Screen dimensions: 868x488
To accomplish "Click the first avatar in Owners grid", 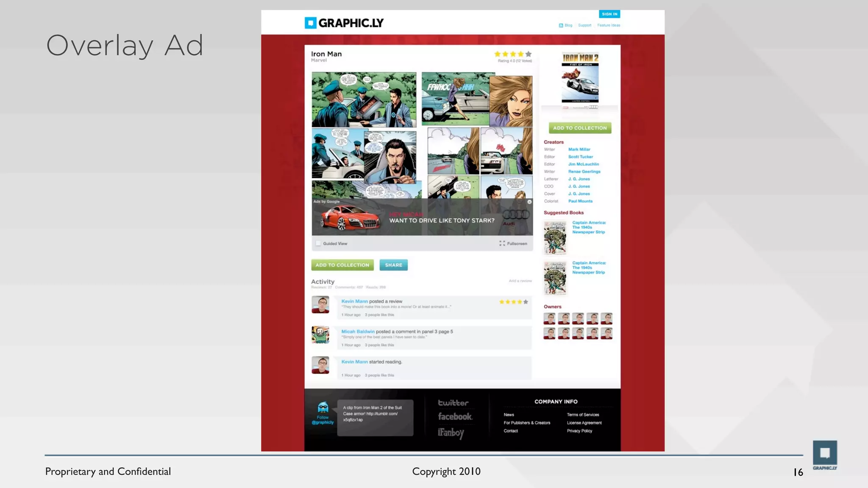I will [x=549, y=319].
